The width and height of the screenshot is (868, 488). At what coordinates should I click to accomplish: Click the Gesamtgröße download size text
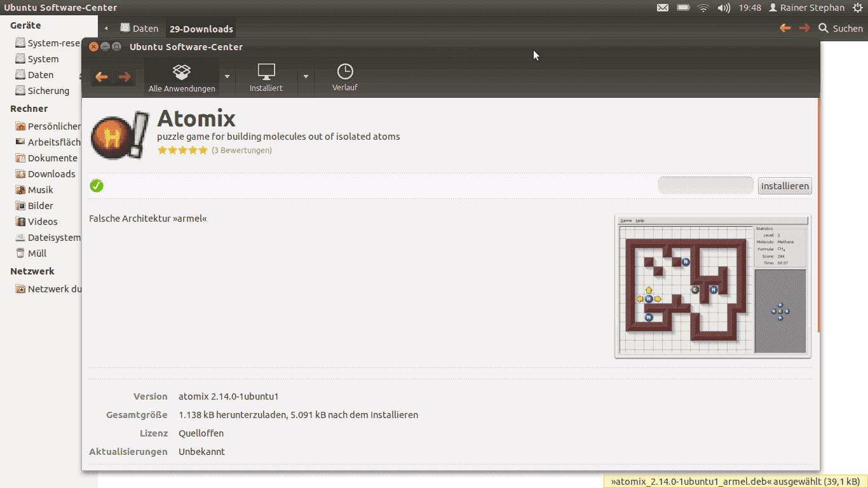(298, 415)
